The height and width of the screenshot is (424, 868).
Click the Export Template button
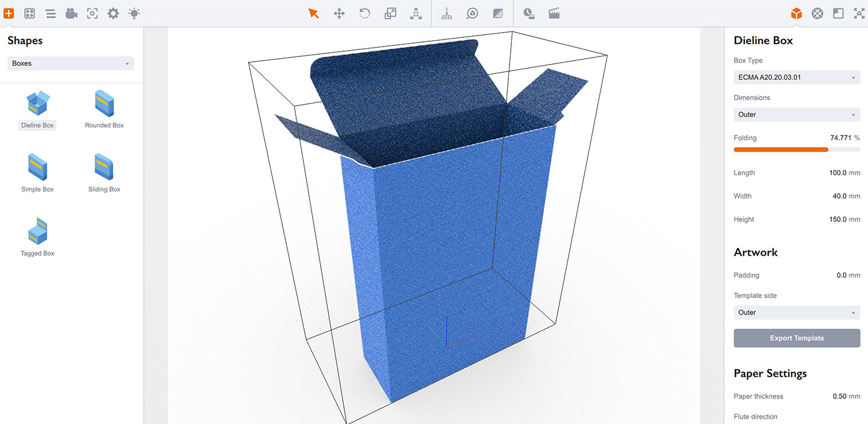point(797,338)
